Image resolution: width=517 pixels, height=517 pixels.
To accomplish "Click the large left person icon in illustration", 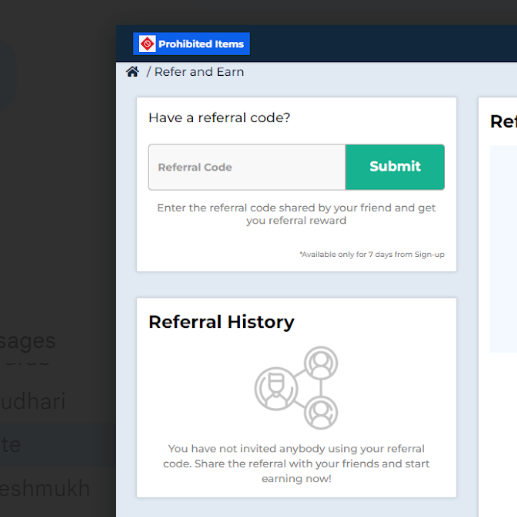I will point(276,389).
